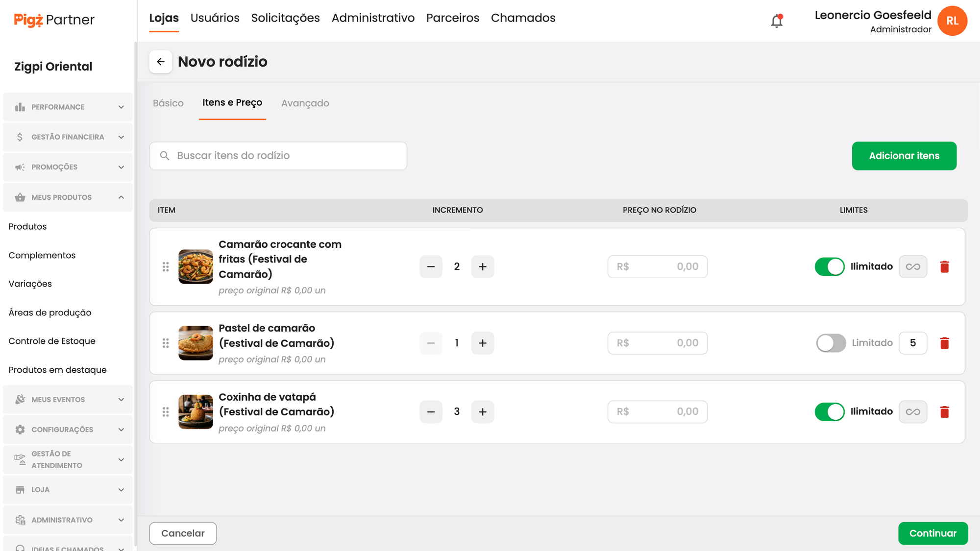Delete the Pastel de camarão item

[x=944, y=343]
